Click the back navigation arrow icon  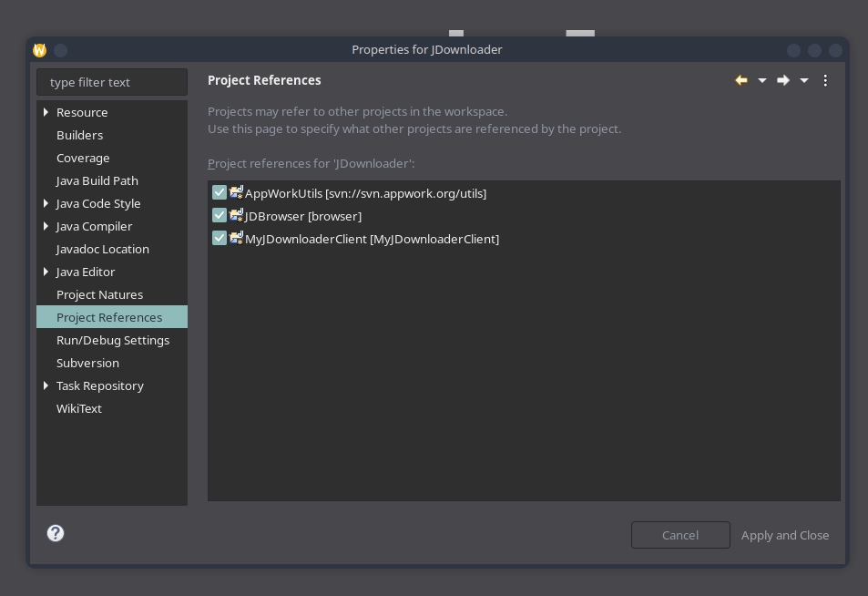pyautogui.click(x=741, y=80)
